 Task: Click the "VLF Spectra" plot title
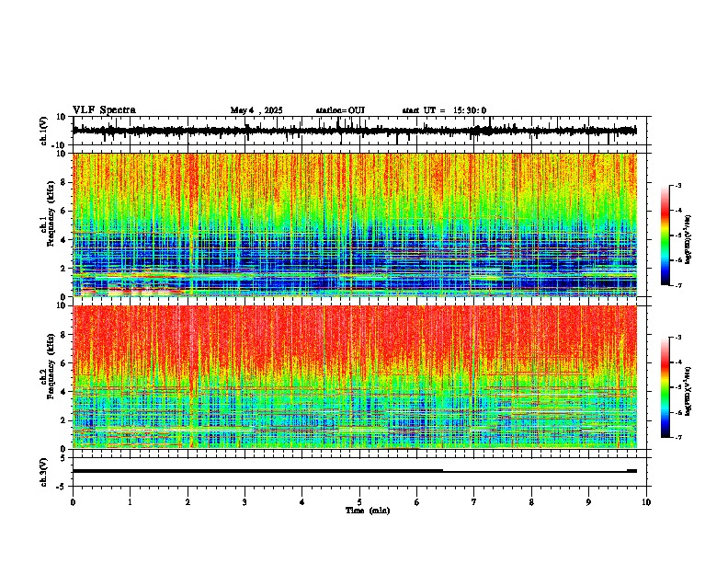tap(104, 110)
